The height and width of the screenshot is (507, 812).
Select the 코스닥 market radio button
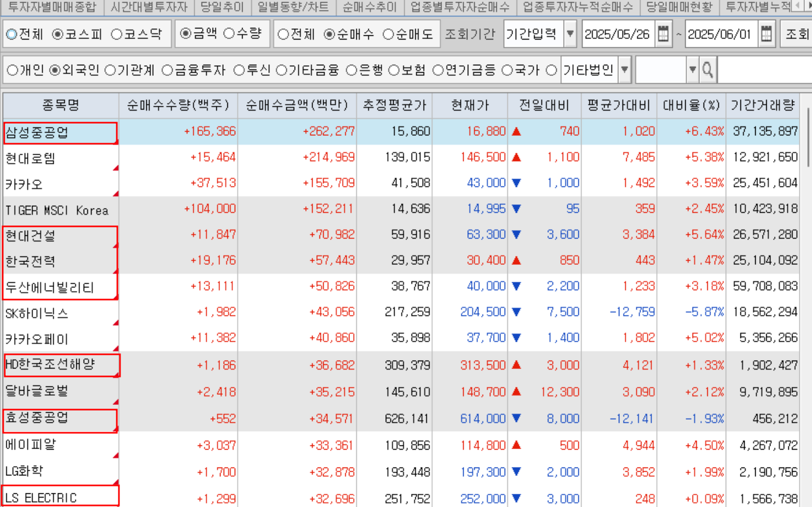coord(117,34)
